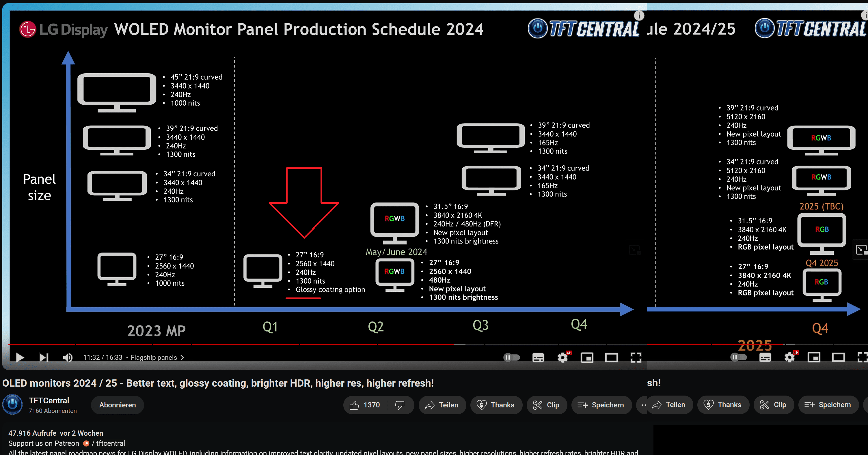Click Speichern in the right window
868x455 pixels.
coord(828,405)
